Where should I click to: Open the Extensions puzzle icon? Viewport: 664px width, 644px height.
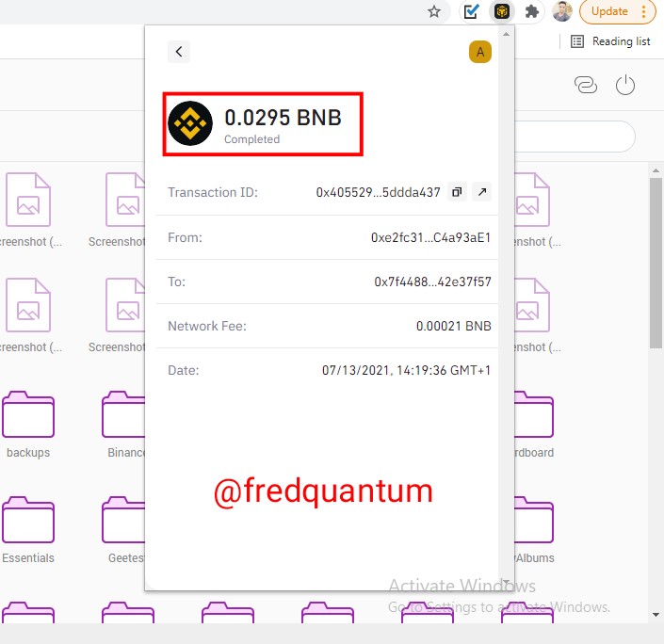point(532,11)
